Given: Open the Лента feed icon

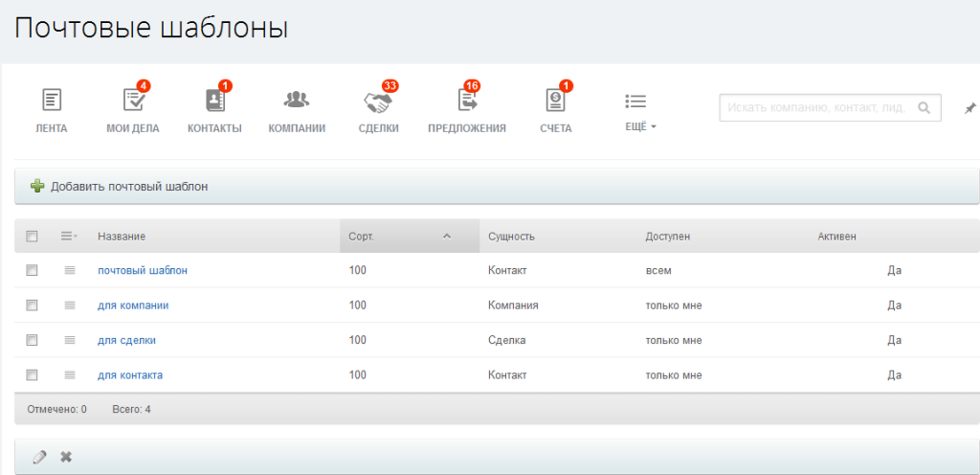Looking at the screenshot, I should (x=52, y=100).
